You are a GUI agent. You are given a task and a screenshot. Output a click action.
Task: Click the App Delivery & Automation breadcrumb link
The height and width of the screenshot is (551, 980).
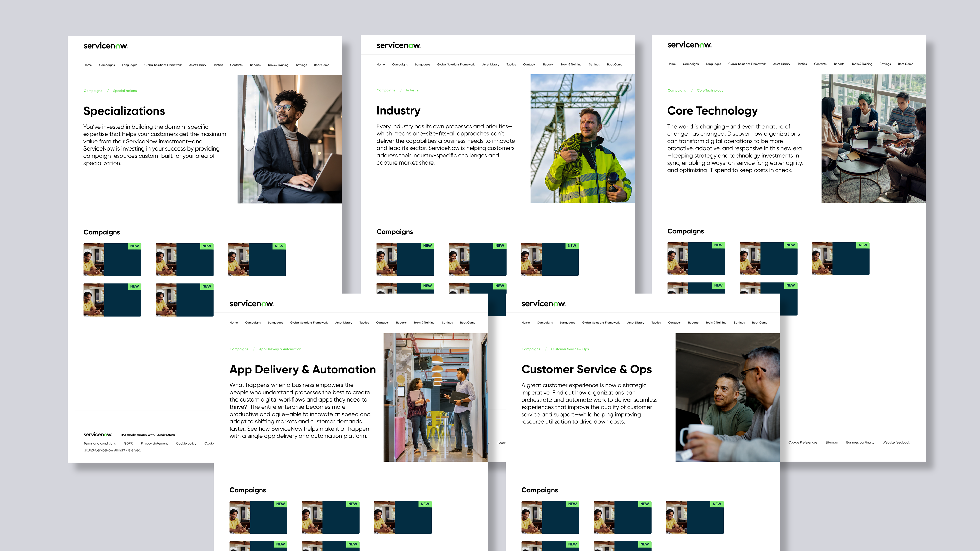pyautogui.click(x=280, y=349)
